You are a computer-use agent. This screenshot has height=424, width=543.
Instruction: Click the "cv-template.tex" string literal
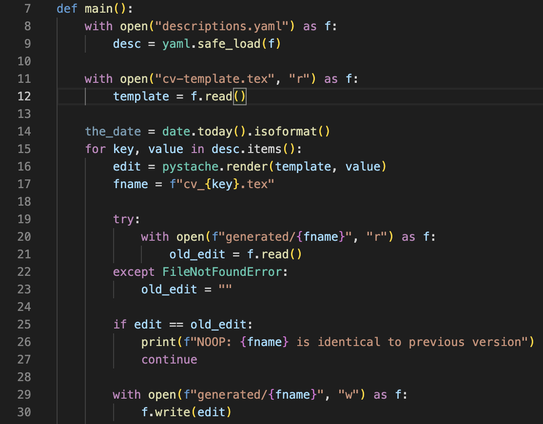(215, 79)
